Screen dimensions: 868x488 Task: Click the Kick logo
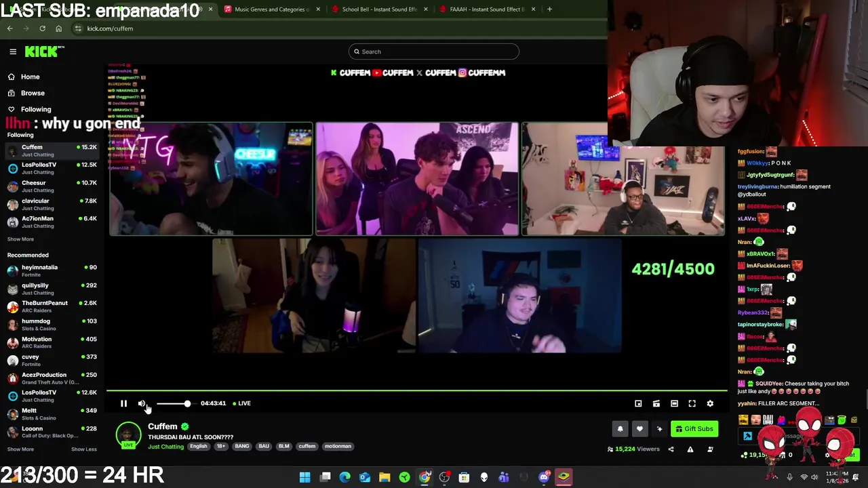[x=43, y=52]
